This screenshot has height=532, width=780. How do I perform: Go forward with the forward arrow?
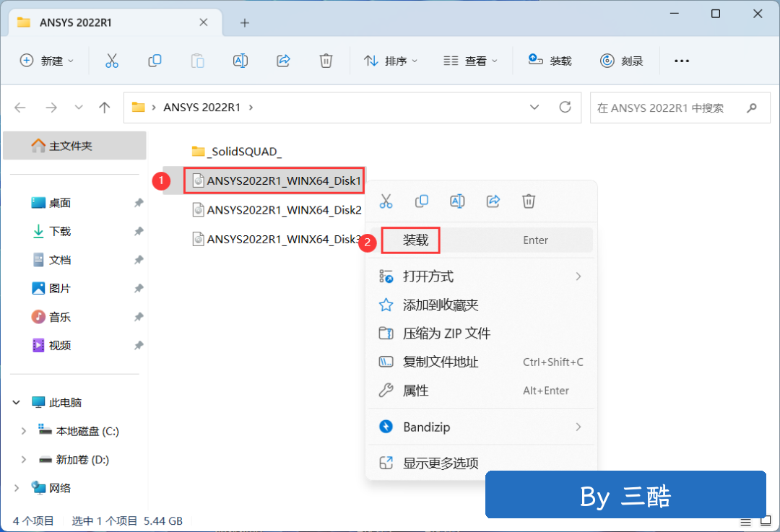coord(51,108)
